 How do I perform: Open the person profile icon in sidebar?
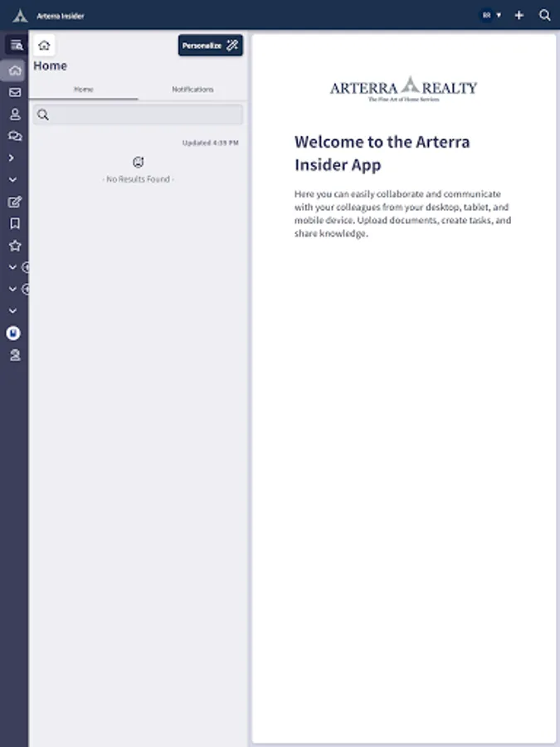tap(15, 115)
